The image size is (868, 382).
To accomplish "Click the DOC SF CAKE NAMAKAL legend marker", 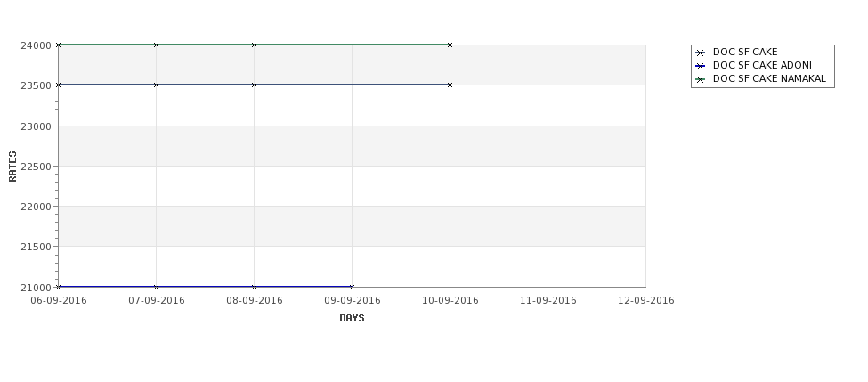I will pos(701,79).
